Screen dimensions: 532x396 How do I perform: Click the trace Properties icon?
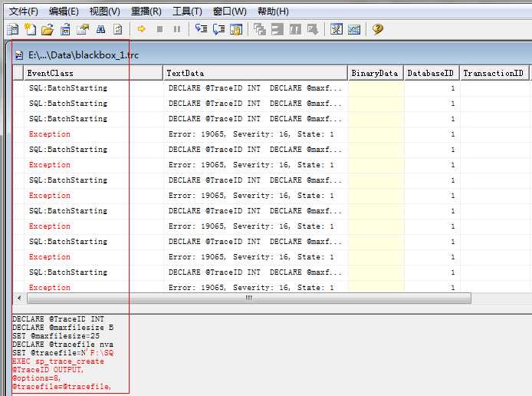pyautogui.click(x=83, y=30)
